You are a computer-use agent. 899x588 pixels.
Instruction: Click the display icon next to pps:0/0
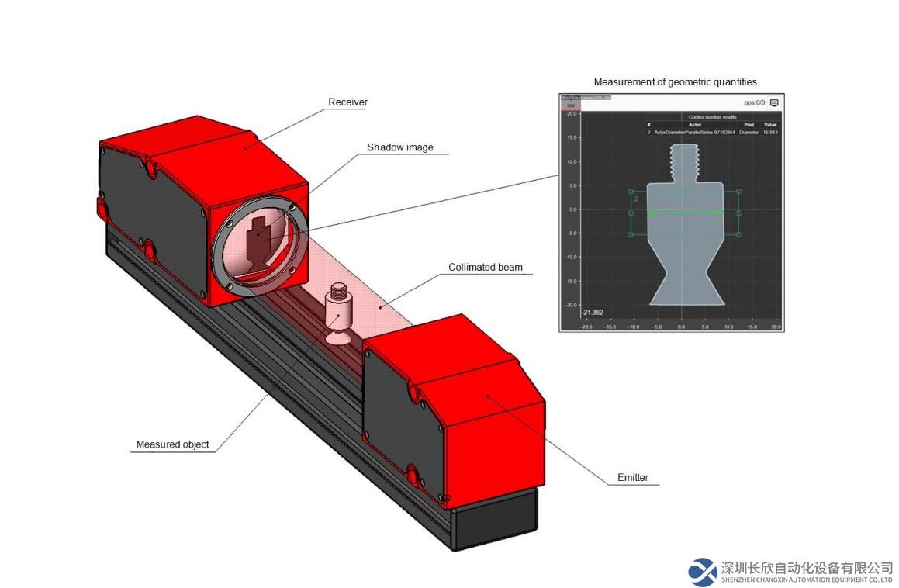click(774, 102)
